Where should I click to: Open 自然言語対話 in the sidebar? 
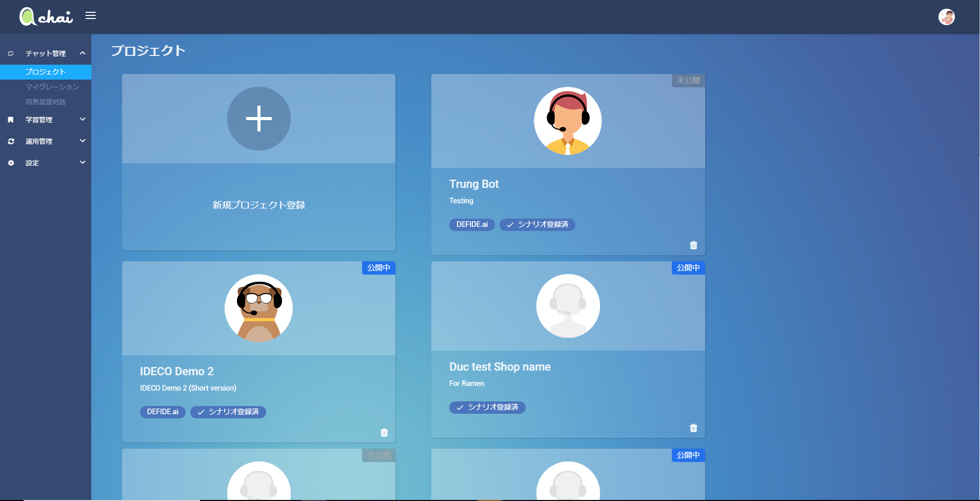coord(46,102)
